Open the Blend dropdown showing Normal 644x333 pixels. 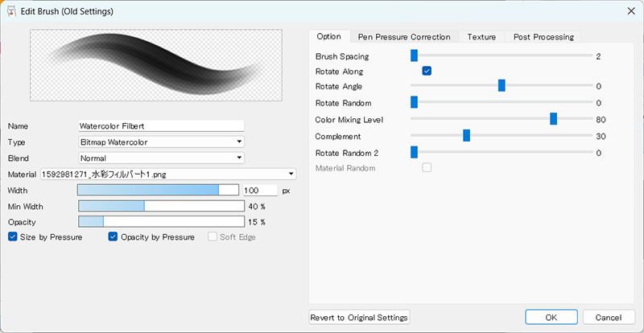(162, 158)
